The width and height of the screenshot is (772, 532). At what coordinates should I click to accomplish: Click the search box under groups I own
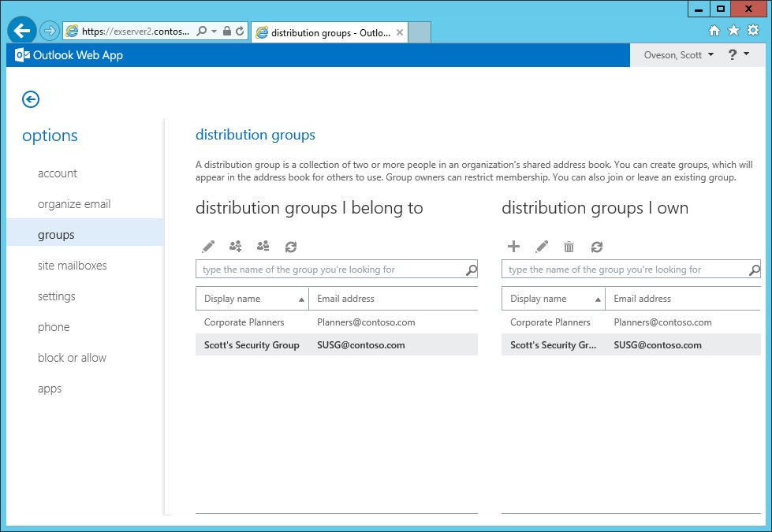pyautogui.click(x=623, y=270)
